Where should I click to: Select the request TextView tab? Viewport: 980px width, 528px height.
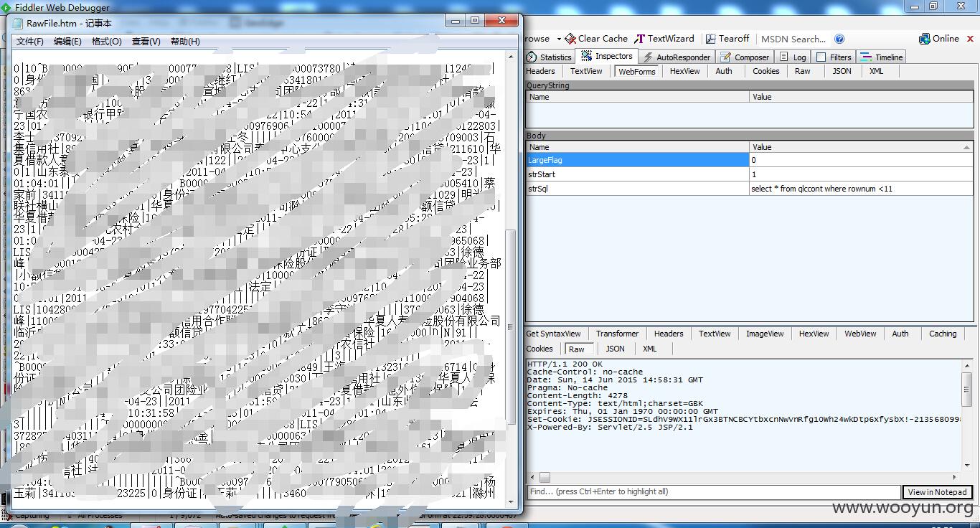pyautogui.click(x=586, y=71)
